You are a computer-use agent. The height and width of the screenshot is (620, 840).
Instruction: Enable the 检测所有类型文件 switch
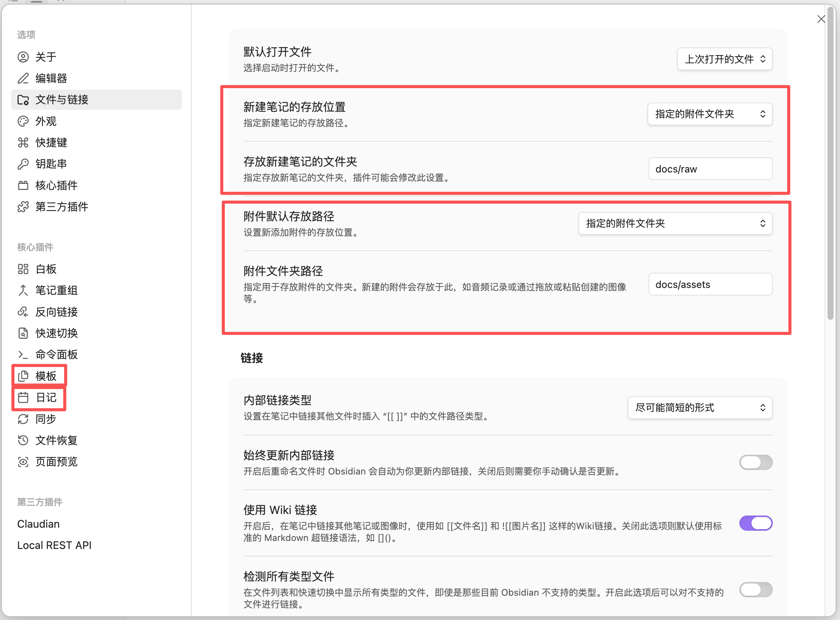pos(755,590)
